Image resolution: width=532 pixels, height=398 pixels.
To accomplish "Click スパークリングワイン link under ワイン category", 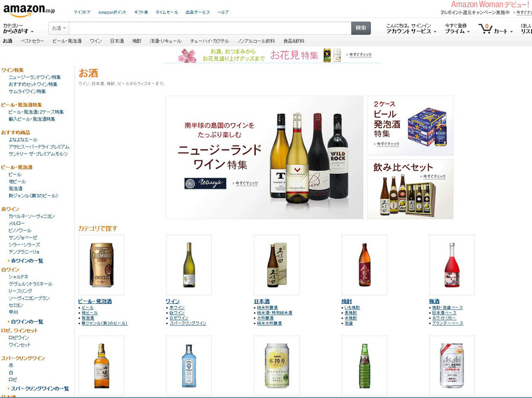I will pyautogui.click(x=188, y=323).
